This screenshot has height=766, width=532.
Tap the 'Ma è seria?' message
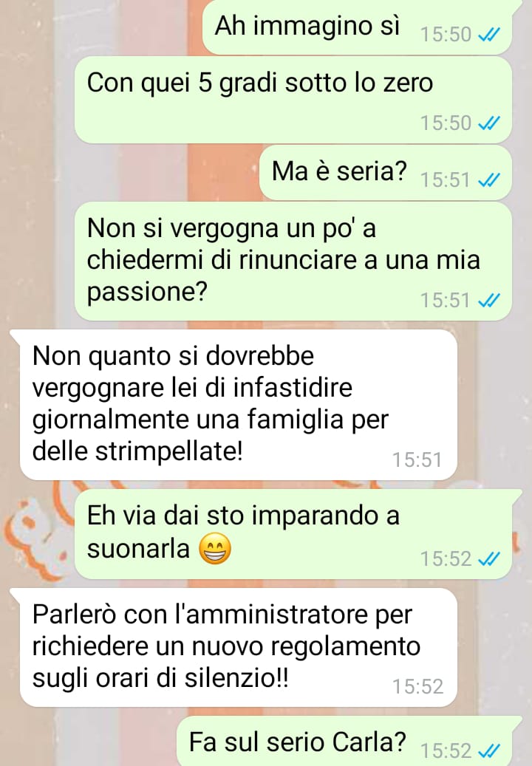click(x=386, y=172)
